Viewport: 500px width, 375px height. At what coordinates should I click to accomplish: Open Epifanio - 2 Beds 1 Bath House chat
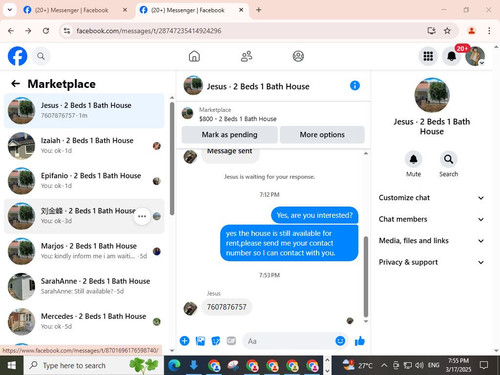(x=84, y=181)
